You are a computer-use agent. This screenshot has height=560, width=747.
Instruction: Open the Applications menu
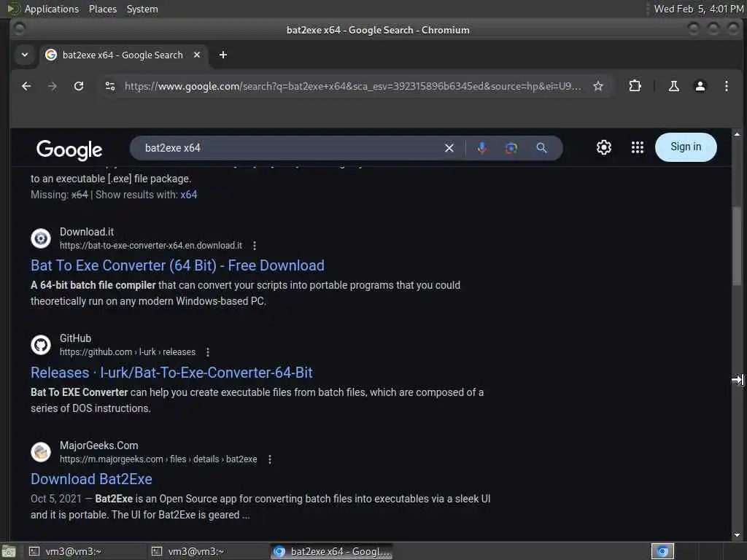coord(52,9)
